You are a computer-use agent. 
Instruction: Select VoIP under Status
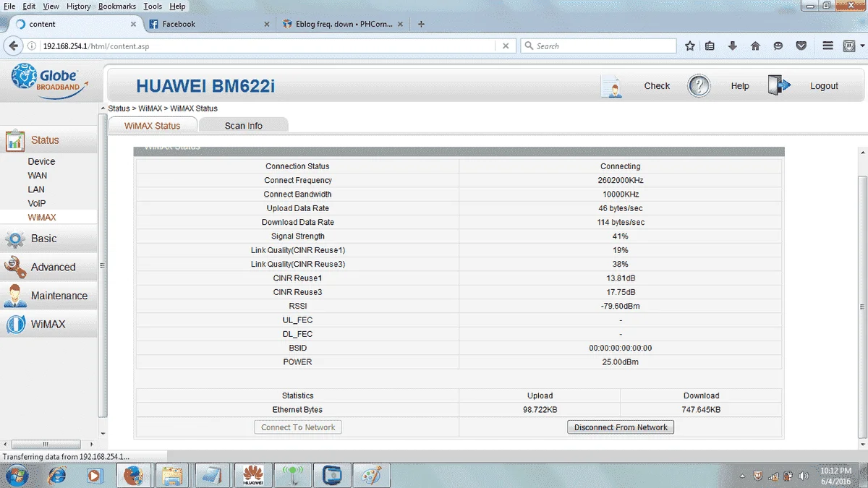pyautogui.click(x=37, y=203)
